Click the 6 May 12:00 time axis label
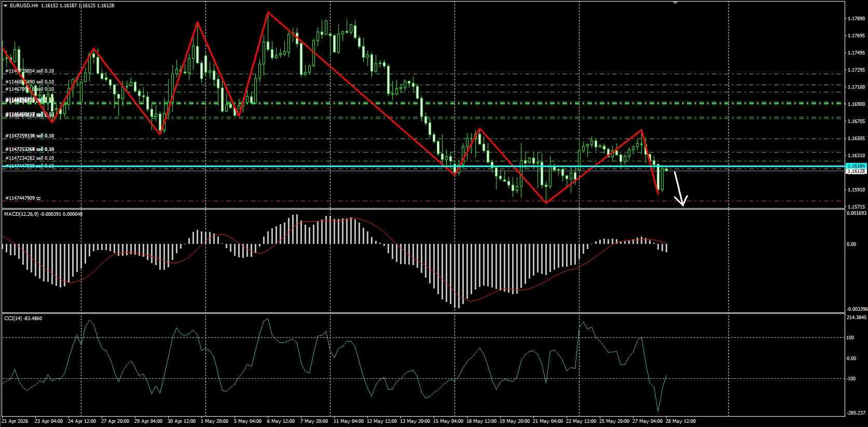 coord(282,421)
